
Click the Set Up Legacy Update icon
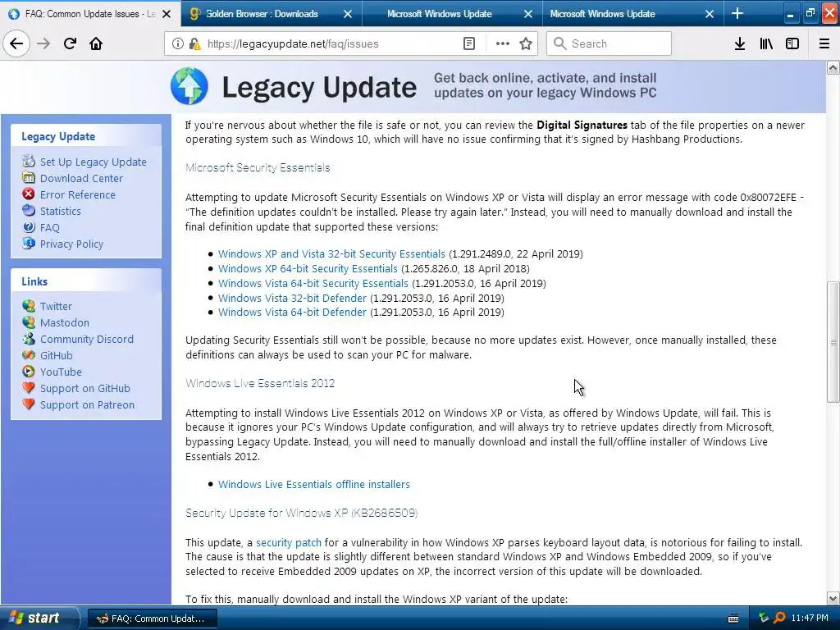coord(29,162)
